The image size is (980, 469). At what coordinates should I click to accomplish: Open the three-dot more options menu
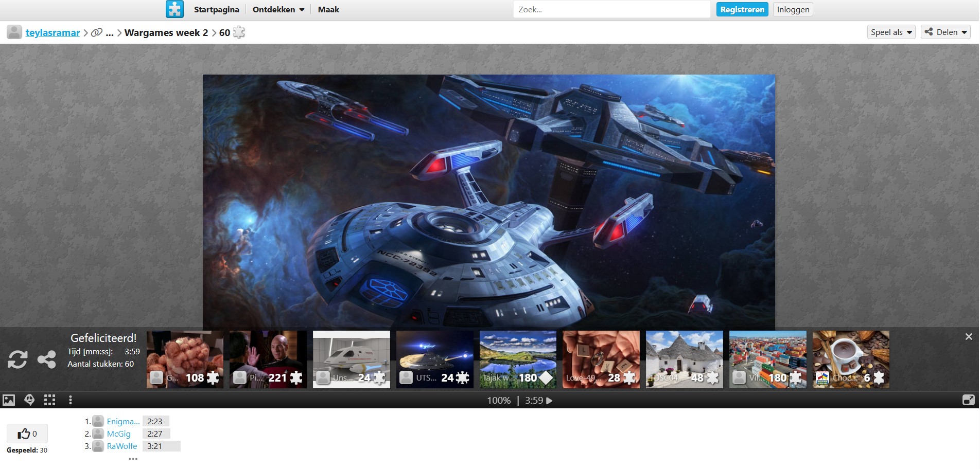click(x=71, y=400)
